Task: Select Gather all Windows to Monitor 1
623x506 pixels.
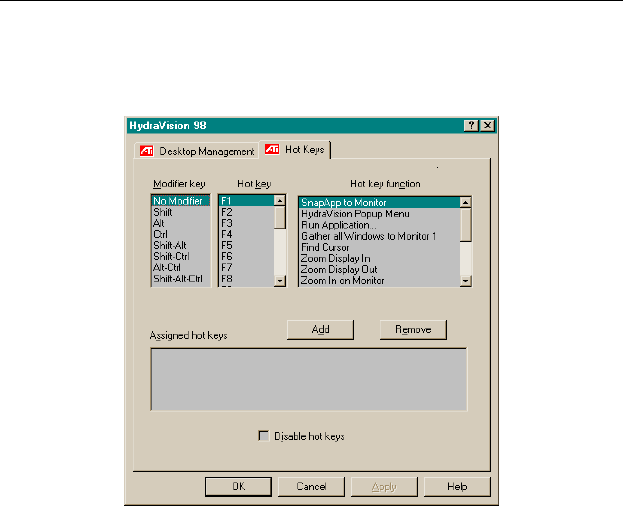Action: pyautogui.click(x=379, y=236)
